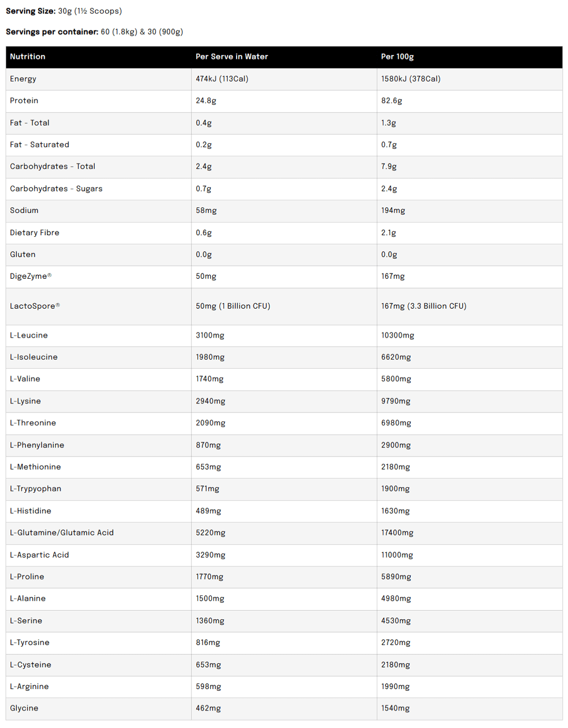Click the Sodium 194mg per 100g value
This screenshot has height=728, width=568.
(393, 210)
